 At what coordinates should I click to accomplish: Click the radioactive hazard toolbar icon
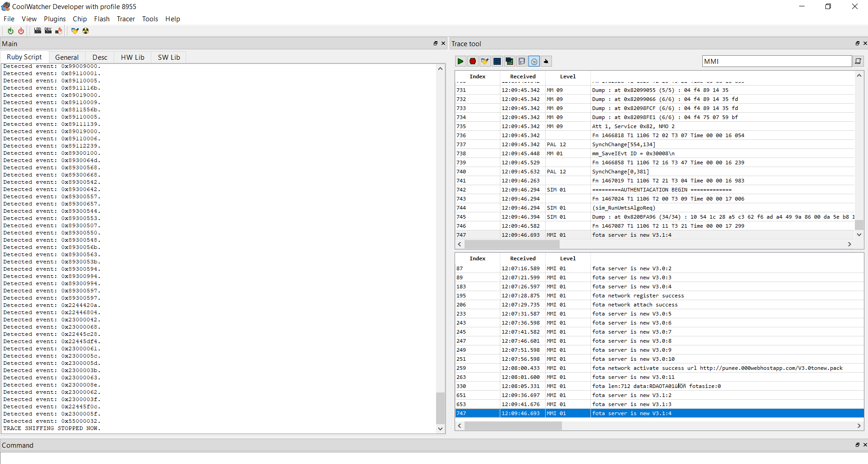click(x=86, y=30)
